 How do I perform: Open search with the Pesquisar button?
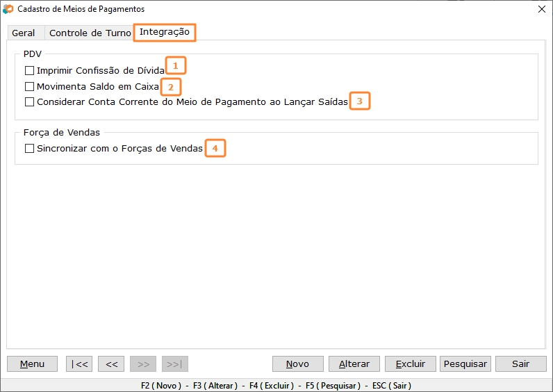click(465, 364)
